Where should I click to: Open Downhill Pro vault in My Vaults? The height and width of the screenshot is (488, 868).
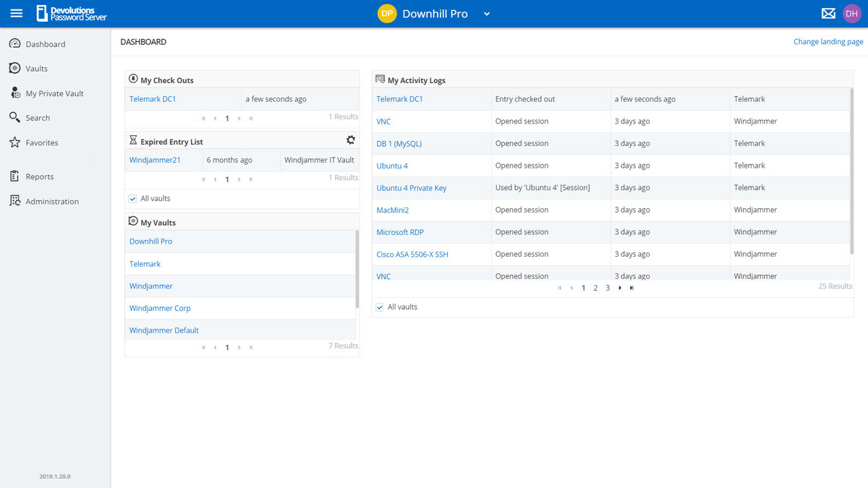point(151,241)
